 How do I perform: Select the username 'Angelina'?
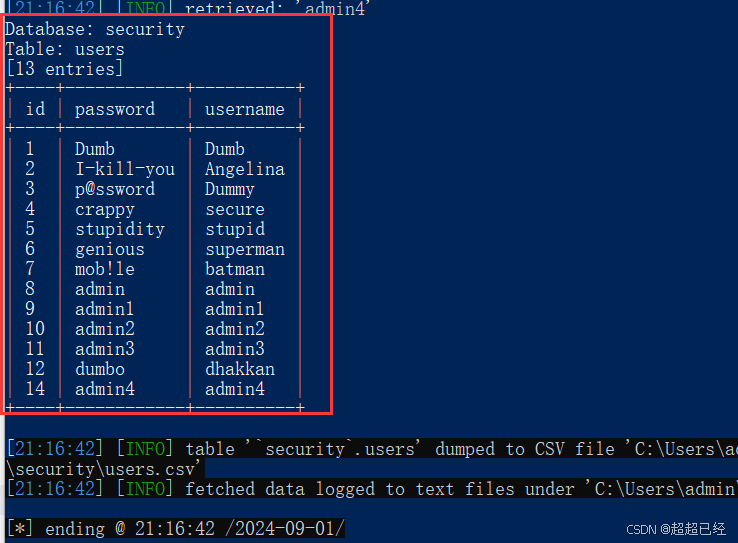[245, 169]
